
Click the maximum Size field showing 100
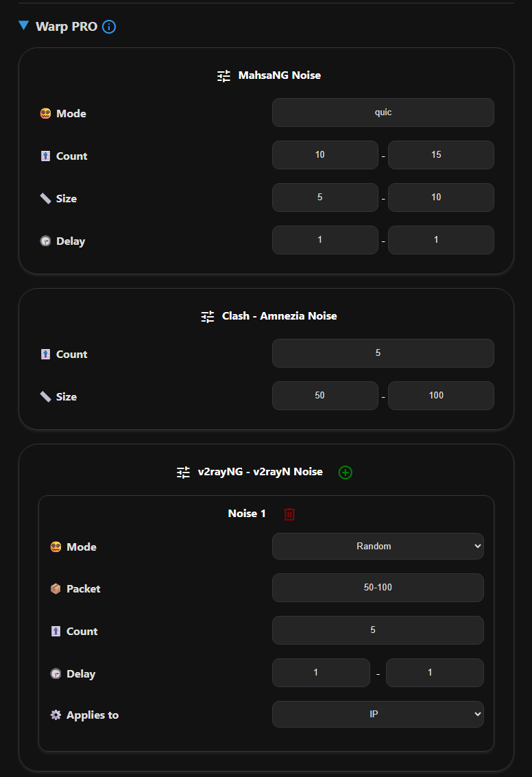(x=441, y=395)
